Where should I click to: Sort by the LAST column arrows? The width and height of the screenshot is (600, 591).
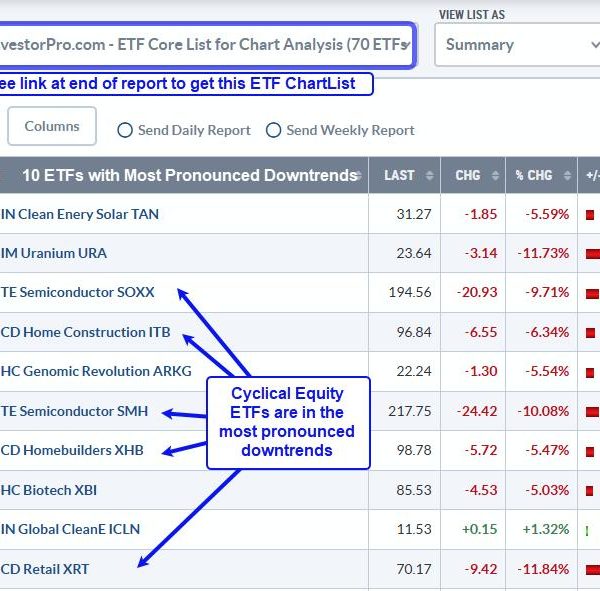tap(429, 176)
